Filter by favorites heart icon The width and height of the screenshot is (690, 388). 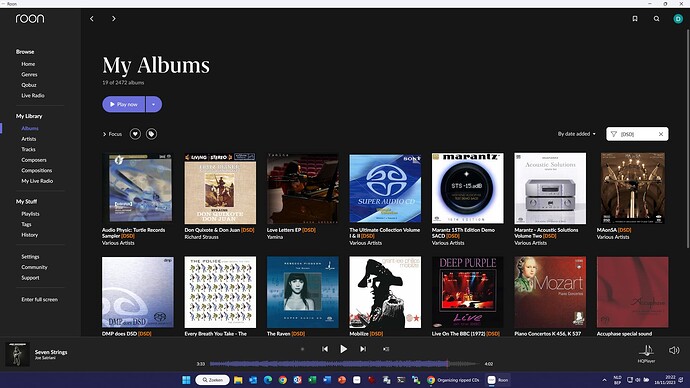[x=135, y=134]
